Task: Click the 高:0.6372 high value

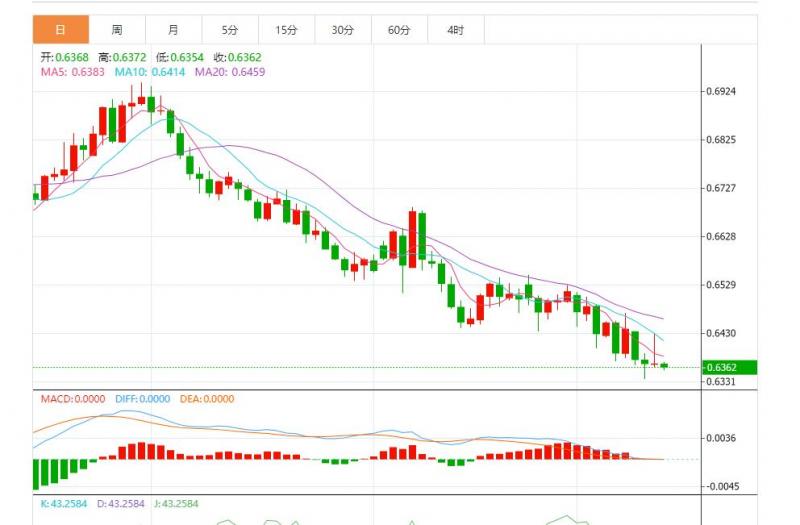Action: point(122,57)
